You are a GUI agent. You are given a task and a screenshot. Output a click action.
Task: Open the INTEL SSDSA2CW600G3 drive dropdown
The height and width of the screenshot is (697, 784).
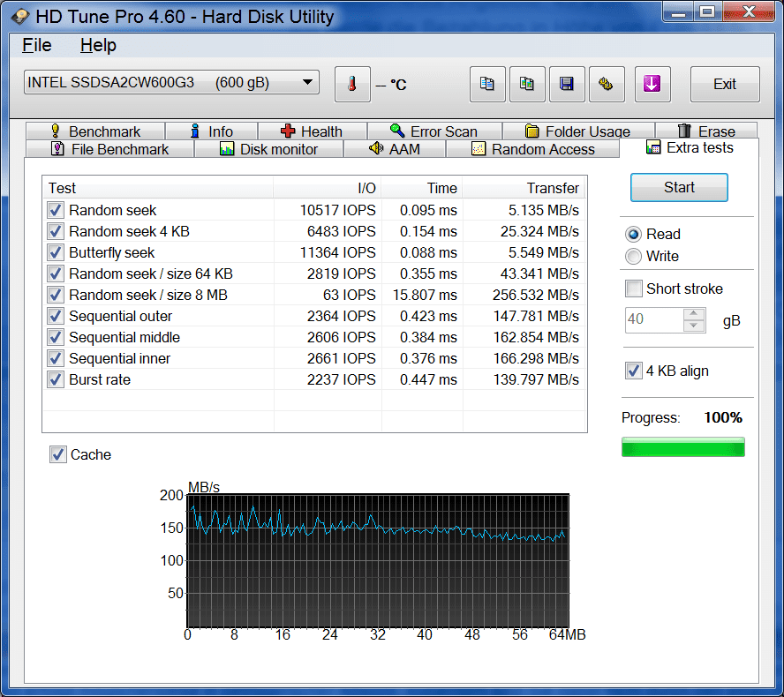[x=171, y=82]
